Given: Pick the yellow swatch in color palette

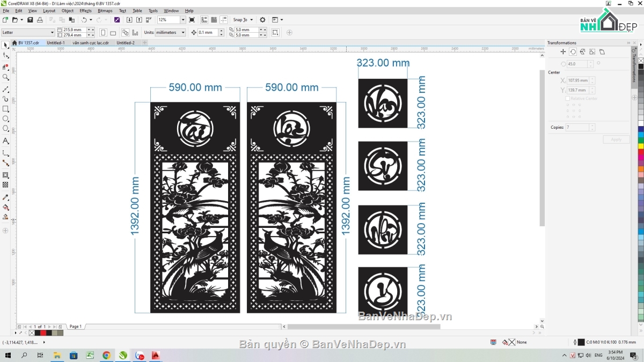Looking at the screenshot, I should click(x=641, y=146).
